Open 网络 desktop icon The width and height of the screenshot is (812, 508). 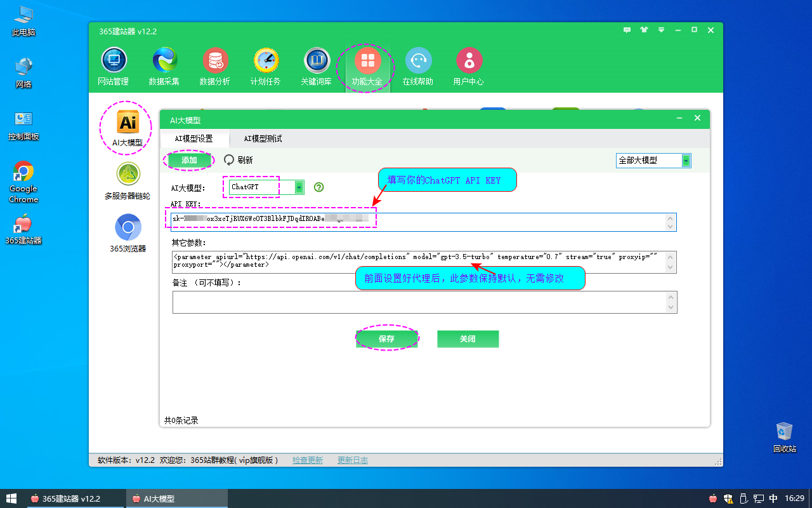tap(23, 73)
